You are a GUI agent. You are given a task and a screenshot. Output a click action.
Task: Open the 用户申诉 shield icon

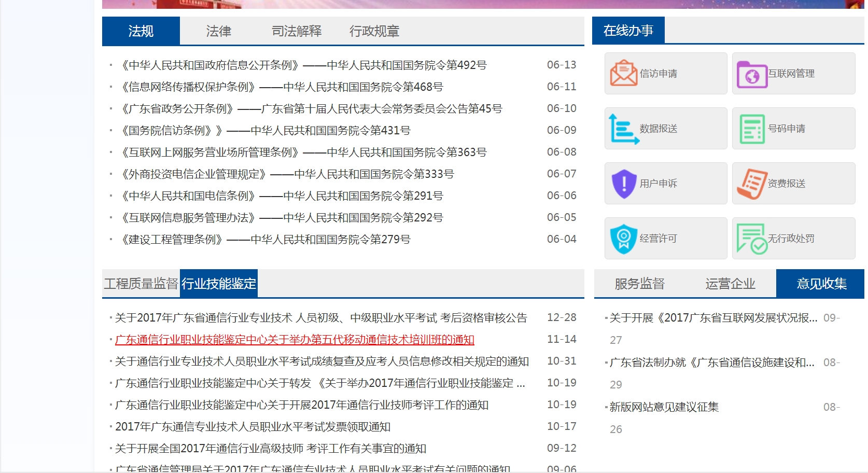[x=623, y=184]
